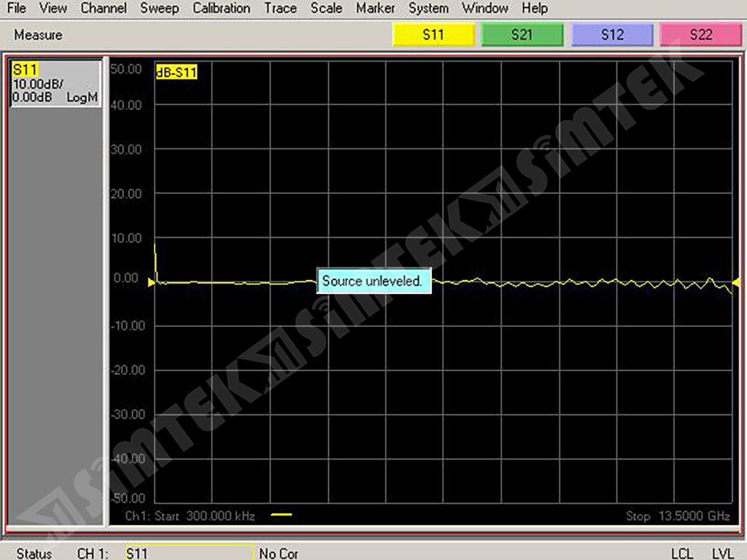Open the Channel menu
747x560 pixels.
[104, 8]
